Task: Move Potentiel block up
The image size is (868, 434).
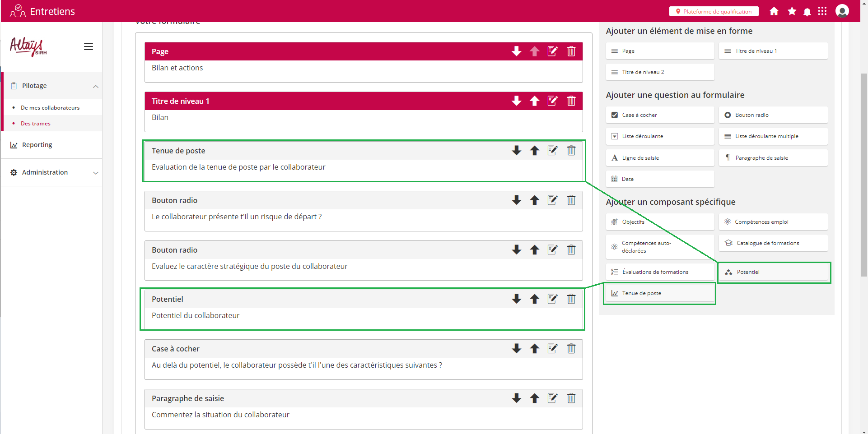Action: tap(534, 299)
